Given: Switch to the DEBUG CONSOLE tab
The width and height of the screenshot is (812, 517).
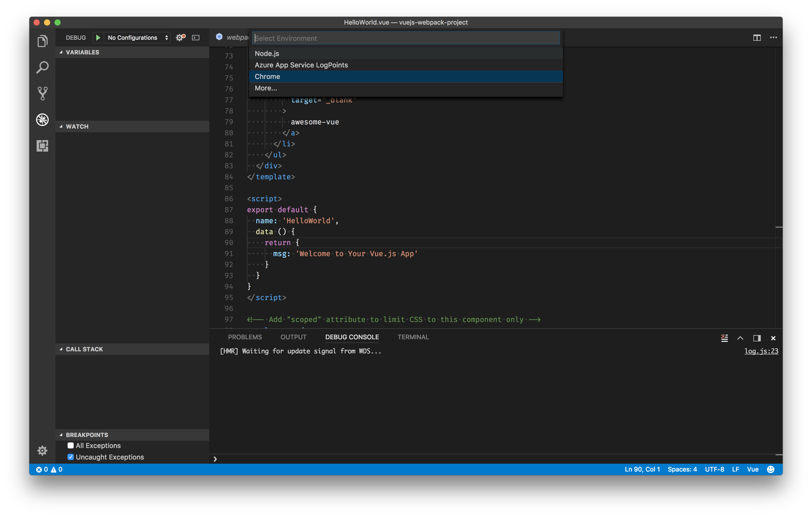Looking at the screenshot, I should [352, 337].
